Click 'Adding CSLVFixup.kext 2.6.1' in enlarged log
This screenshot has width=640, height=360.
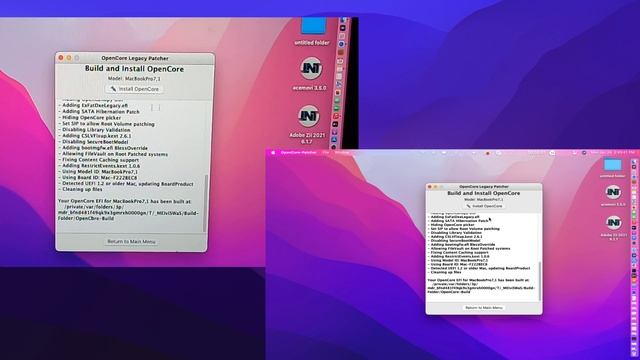(x=95, y=136)
